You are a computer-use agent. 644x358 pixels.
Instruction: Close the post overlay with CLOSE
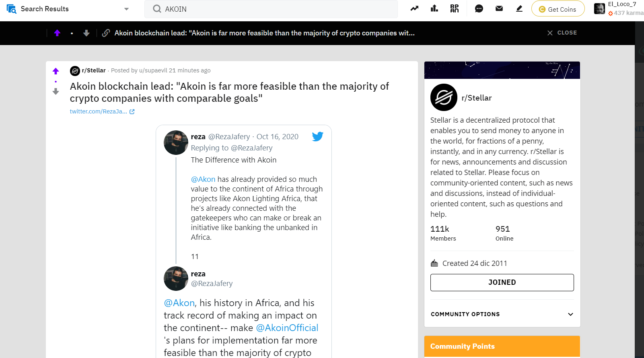coord(562,33)
